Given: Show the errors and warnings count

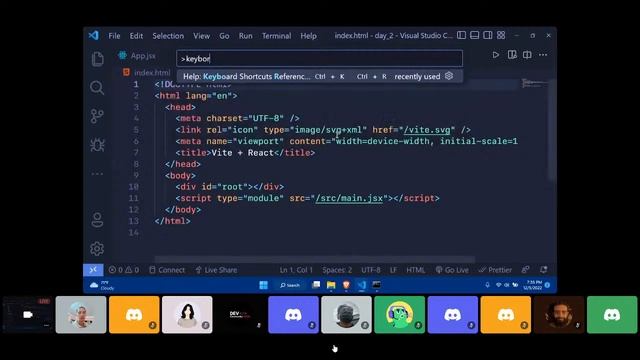Looking at the screenshot, I should tap(124, 270).
